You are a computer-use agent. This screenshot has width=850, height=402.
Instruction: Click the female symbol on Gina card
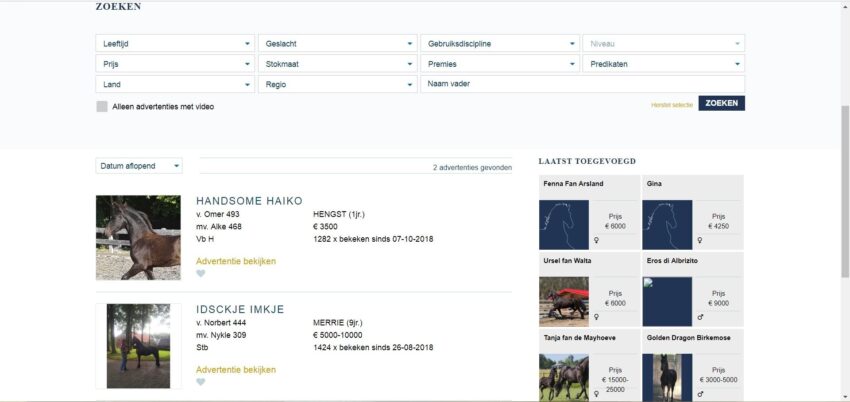coord(700,240)
